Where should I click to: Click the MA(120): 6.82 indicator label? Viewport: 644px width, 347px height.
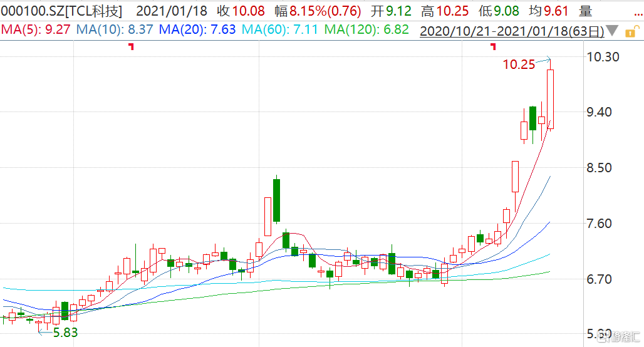click(x=366, y=29)
